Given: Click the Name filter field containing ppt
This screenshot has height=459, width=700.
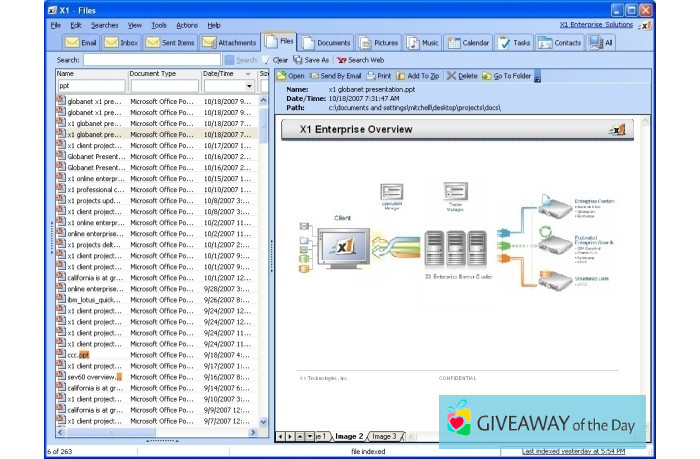Looking at the screenshot, I should click(x=90, y=87).
